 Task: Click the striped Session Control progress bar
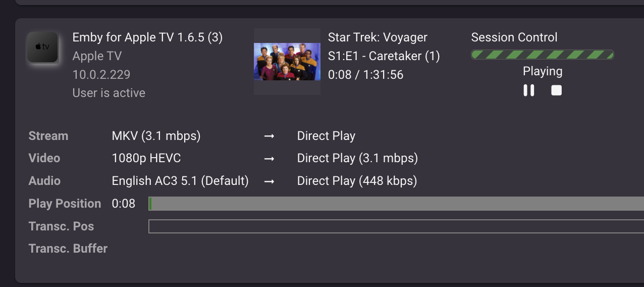tap(542, 55)
